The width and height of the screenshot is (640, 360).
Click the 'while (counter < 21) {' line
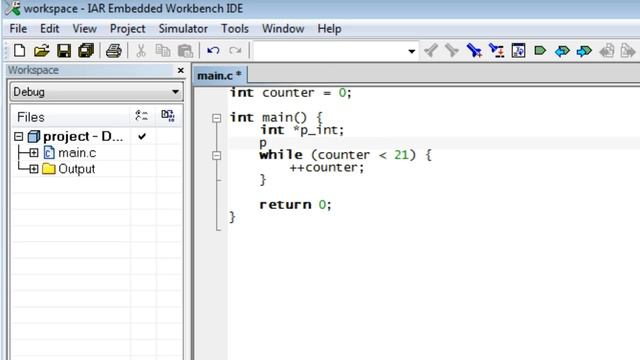point(345,155)
